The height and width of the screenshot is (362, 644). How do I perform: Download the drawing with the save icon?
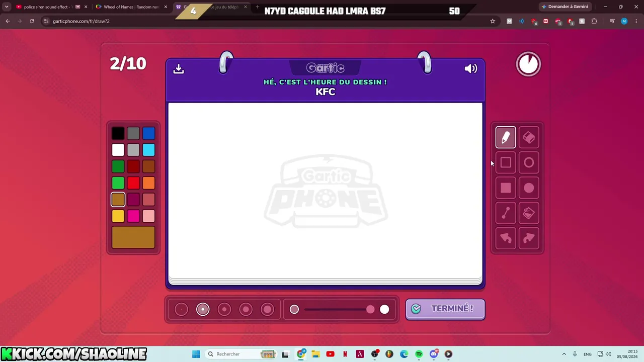179,69
